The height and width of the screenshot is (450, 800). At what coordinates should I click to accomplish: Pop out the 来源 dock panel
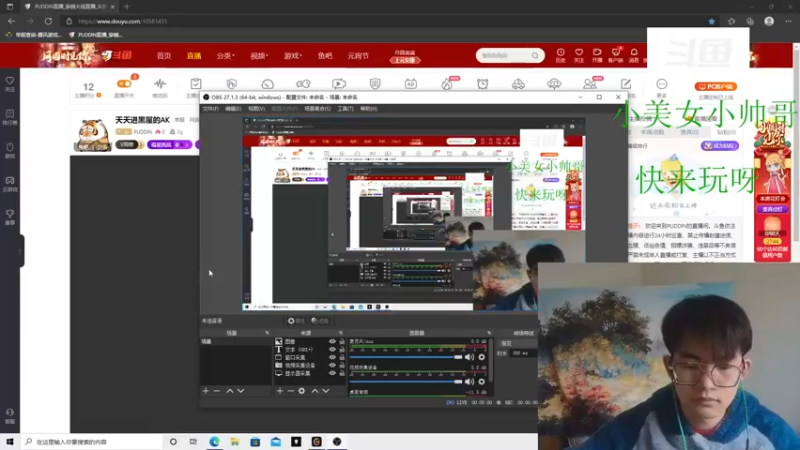coord(341,333)
